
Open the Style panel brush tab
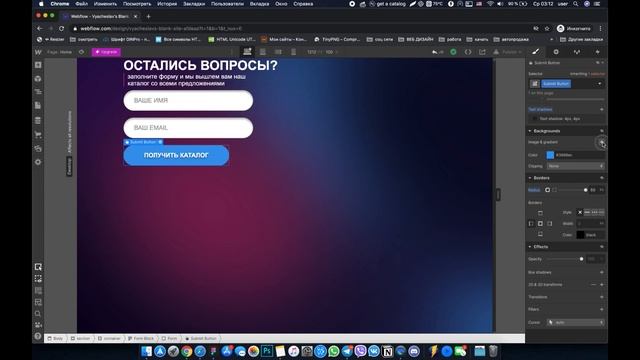(536, 52)
